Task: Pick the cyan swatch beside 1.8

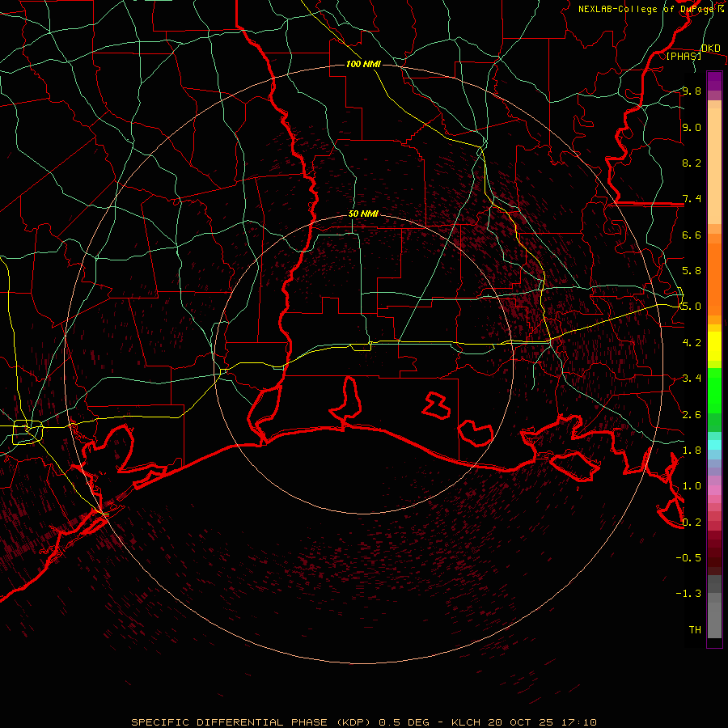Action: point(714,445)
